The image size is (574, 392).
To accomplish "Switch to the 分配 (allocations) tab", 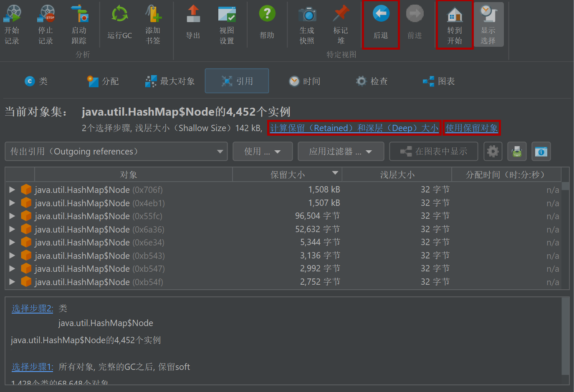I will [103, 81].
